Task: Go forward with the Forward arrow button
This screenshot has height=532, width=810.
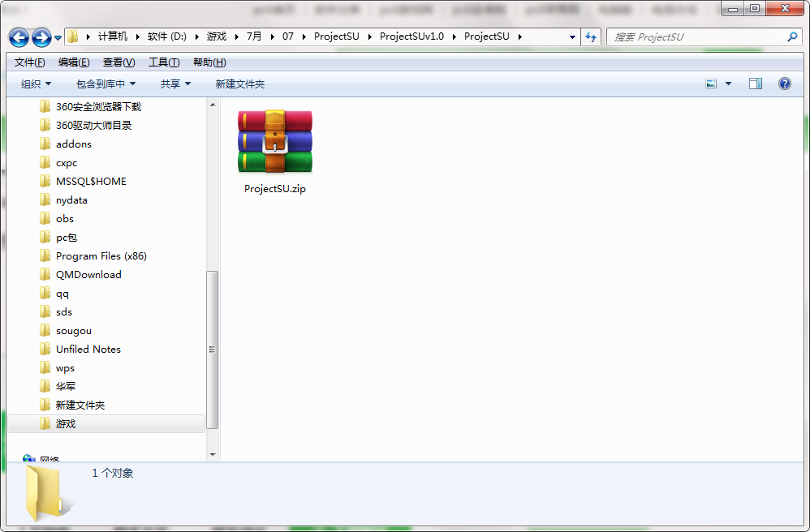Action: [x=41, y=37]
